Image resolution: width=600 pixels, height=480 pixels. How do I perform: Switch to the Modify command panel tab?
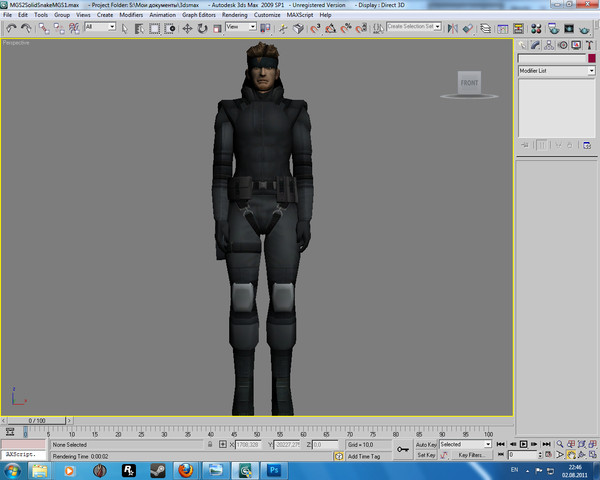(x=535, y=45)
